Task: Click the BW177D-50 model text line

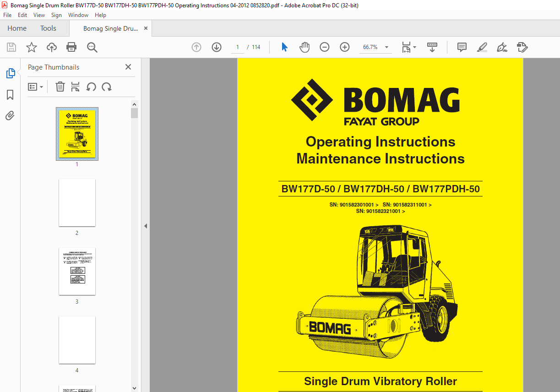Action: [x=381, y=189]
